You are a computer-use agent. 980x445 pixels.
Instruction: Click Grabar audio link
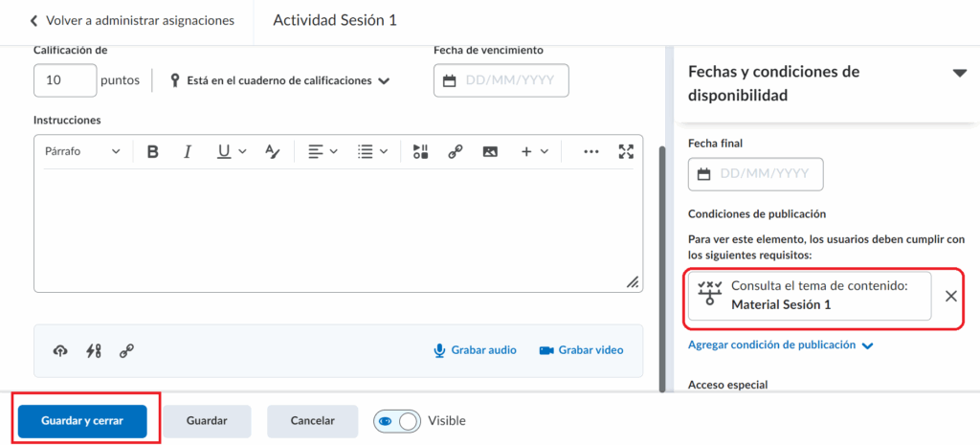pyautogui.click(x=475, y=350)
